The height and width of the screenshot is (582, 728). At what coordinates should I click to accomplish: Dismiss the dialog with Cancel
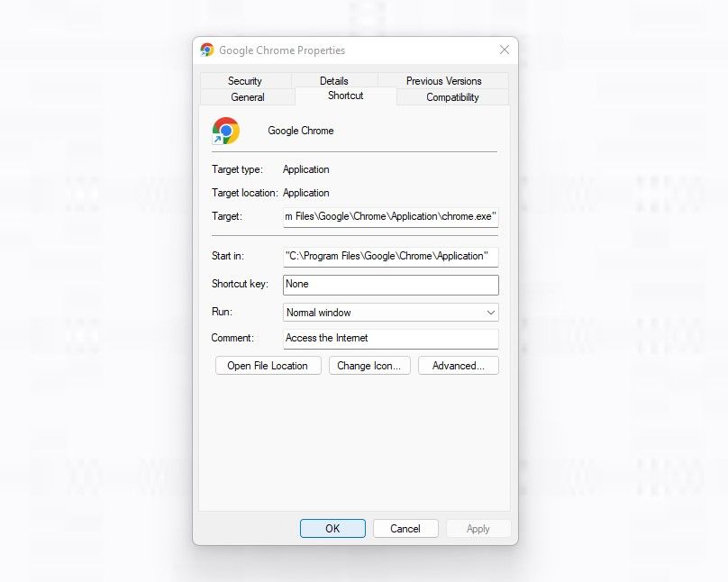point(405,529)
